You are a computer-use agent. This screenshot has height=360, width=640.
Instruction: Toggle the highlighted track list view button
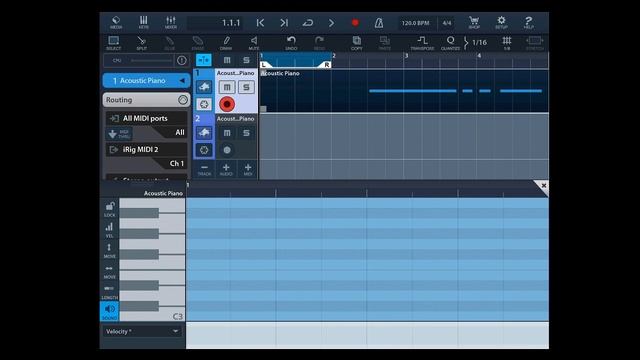tap(204, 60)
